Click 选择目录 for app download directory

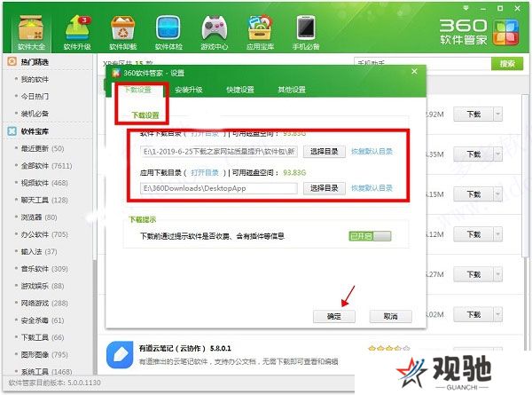tap(324, 188)
